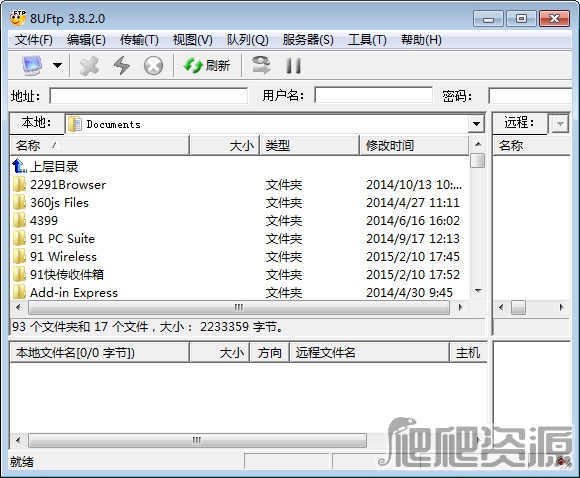Focus the 密码 password input field

[530, 96]
